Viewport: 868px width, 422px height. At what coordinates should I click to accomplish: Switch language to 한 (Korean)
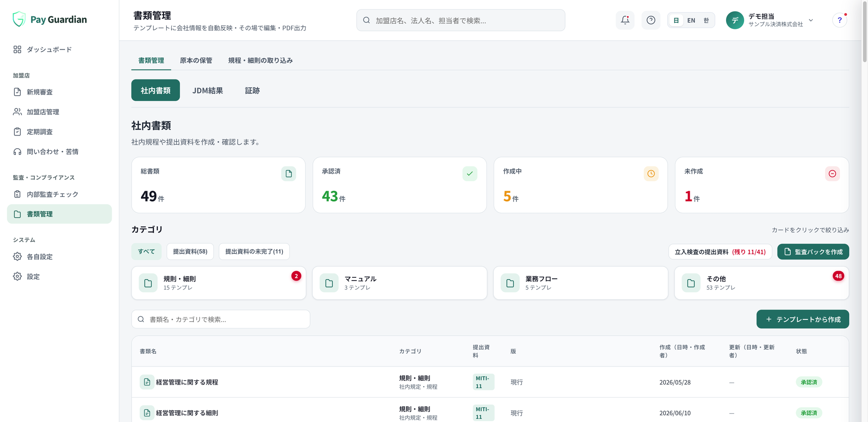(x=706, y=20)
